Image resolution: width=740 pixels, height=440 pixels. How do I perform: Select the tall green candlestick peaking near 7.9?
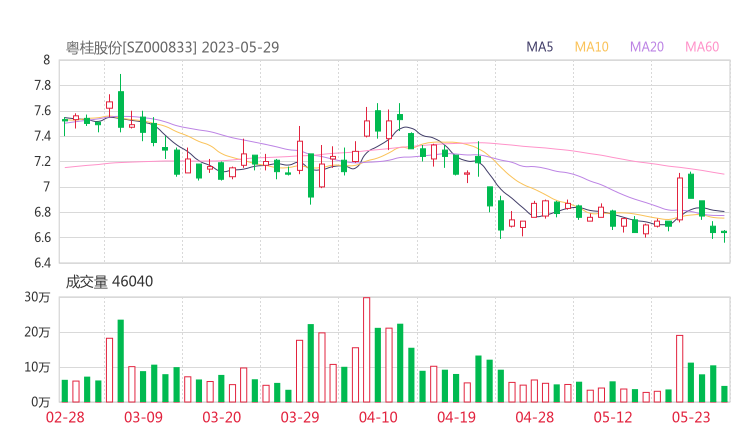point(121,103)
